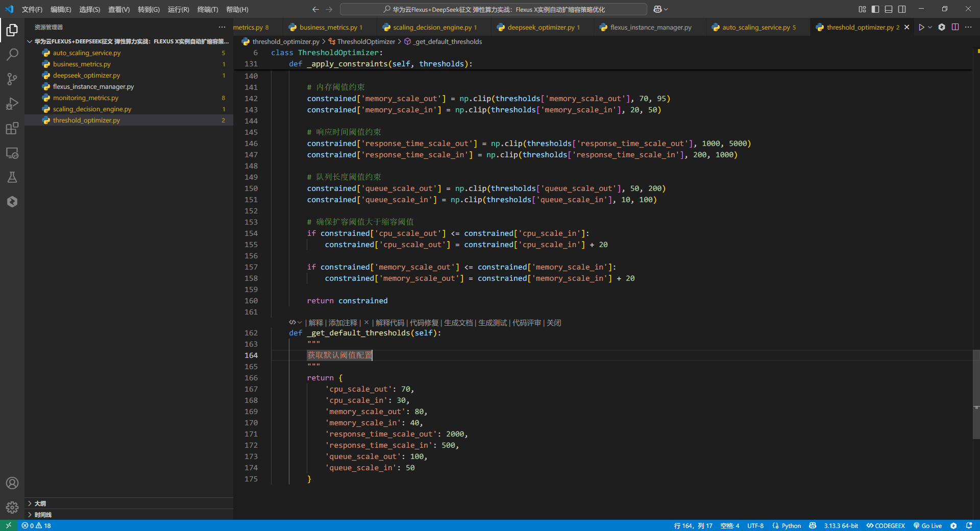Screen dimensions: 980x531
Task: Expand the 时间线 timeline section
Action: click(43, 515)
